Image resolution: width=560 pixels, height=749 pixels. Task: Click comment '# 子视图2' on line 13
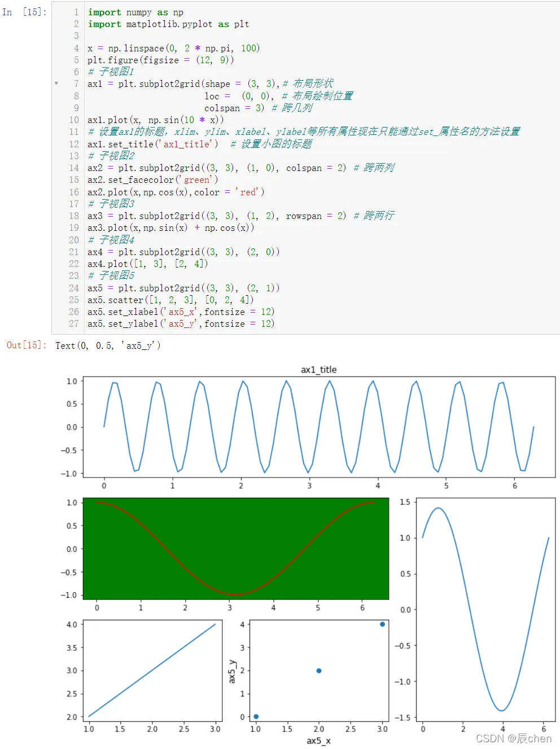click(111, 156)
